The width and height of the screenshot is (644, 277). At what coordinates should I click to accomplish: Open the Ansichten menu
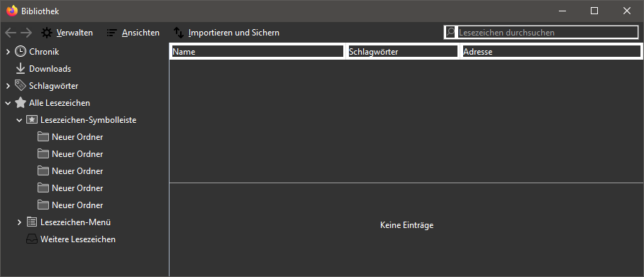(133, 33)
